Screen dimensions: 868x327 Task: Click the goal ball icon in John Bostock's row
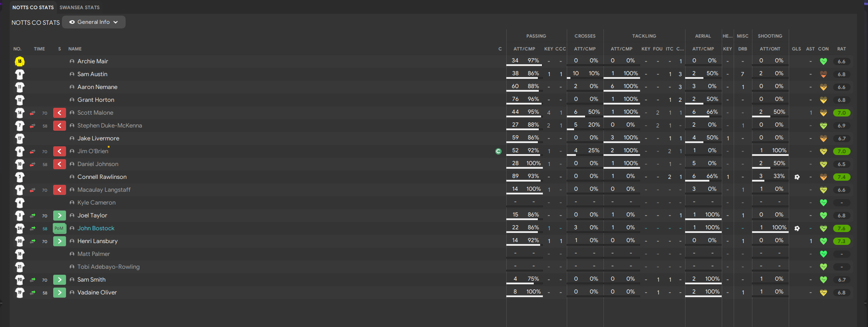[797, 228]
